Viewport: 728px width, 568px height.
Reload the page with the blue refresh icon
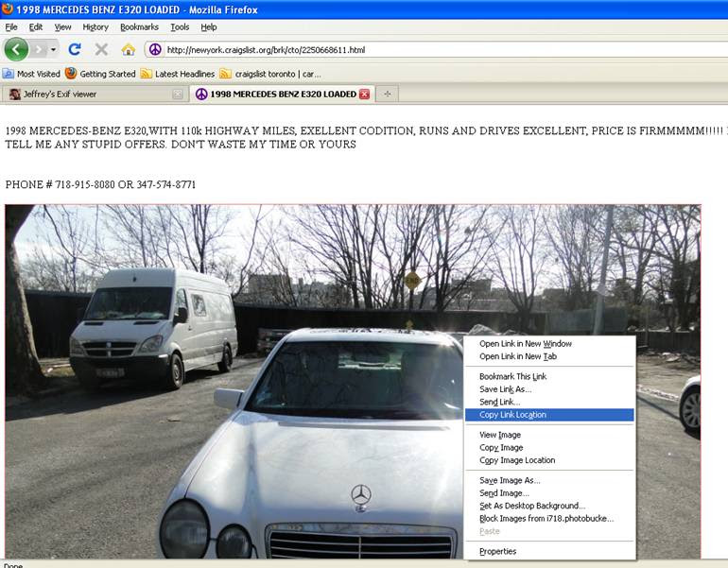pos(75,49)
